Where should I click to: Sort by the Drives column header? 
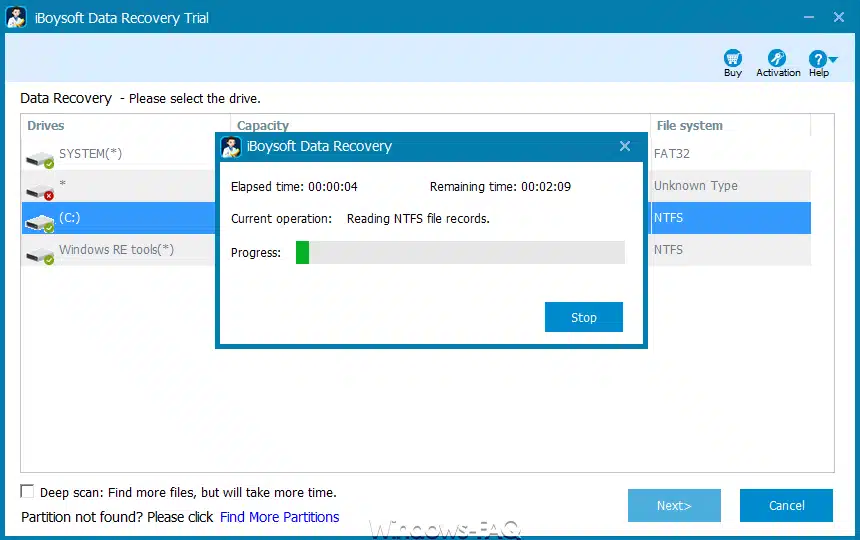pos(46,126)
